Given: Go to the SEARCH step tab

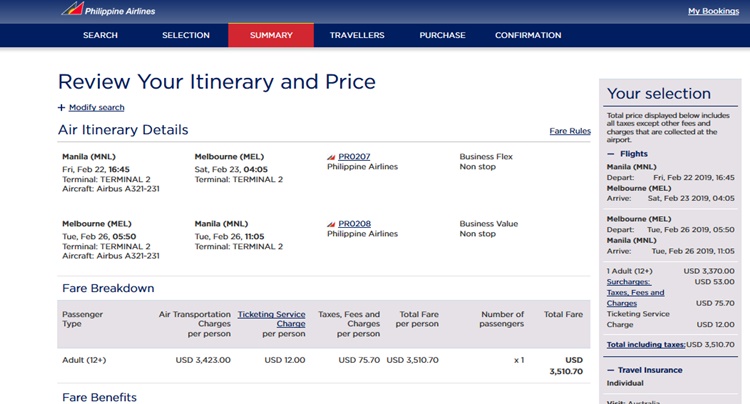Looking at the screenshot, I should click(x=100, y=35).
